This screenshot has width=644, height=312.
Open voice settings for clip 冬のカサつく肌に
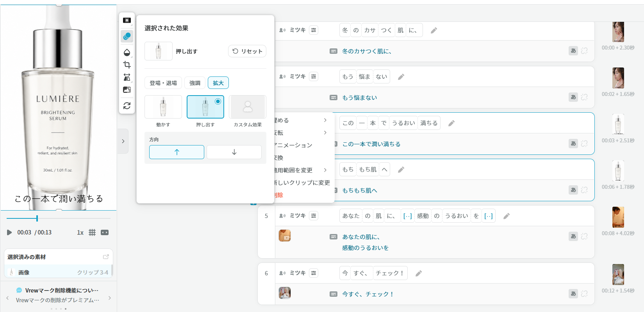coord(314,30)
